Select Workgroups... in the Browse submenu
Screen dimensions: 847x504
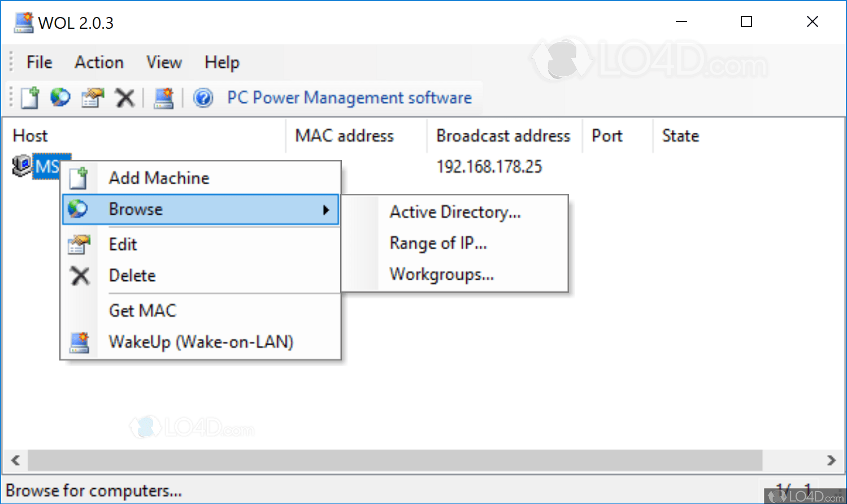click(x=455, y=274)
